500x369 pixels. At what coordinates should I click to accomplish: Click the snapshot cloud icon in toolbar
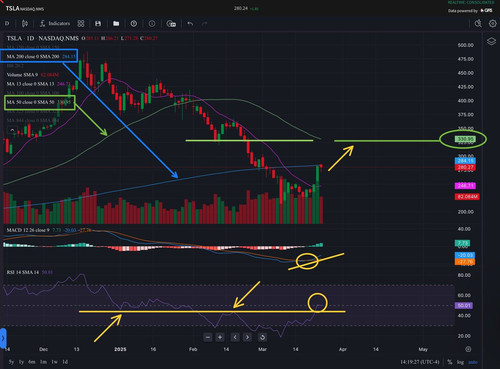[171, 24]
